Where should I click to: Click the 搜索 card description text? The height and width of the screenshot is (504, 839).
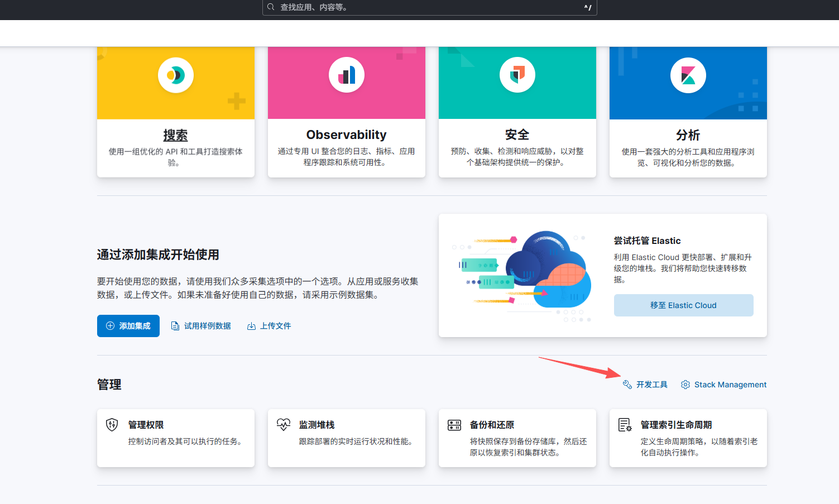tap(176, 157)
